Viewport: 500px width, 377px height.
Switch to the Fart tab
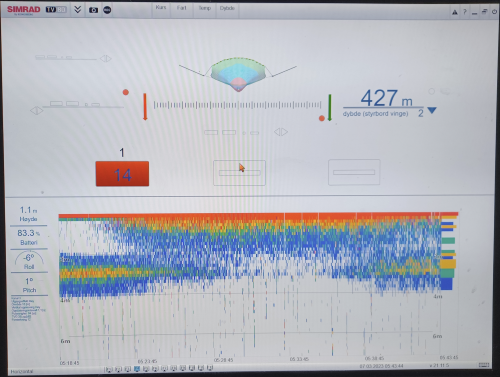coord(182,8)
